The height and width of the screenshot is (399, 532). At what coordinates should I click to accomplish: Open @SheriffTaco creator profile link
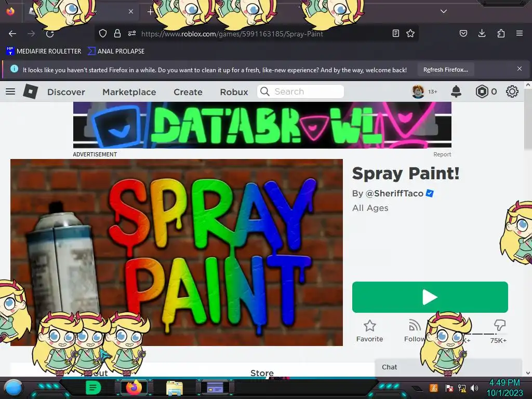(394, 193)
